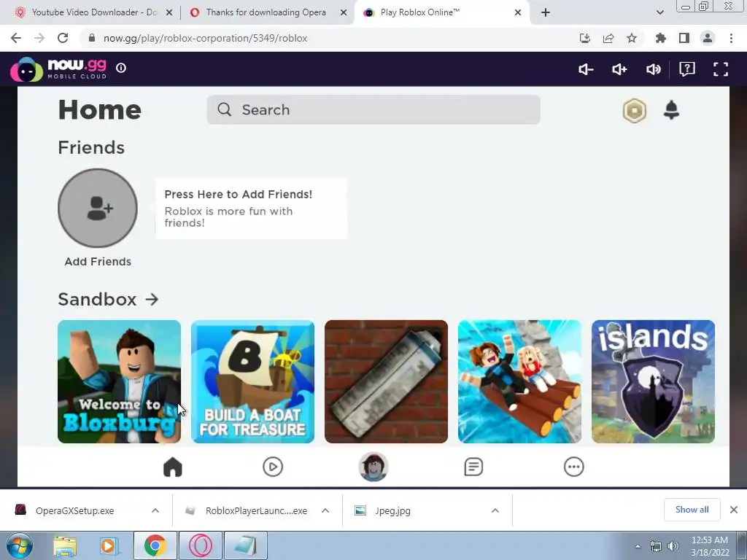Share this page icon
Viewport: 747px width, 560px height.
point(608,38)
